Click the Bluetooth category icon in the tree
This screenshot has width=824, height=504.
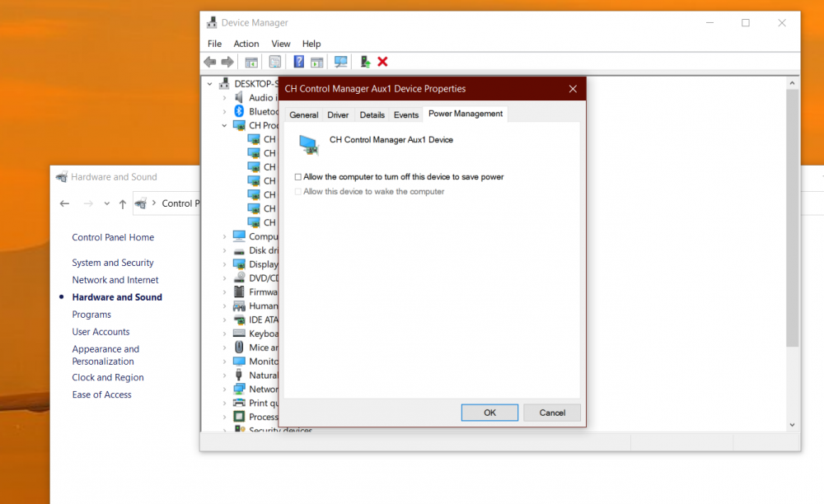[239, 111]
